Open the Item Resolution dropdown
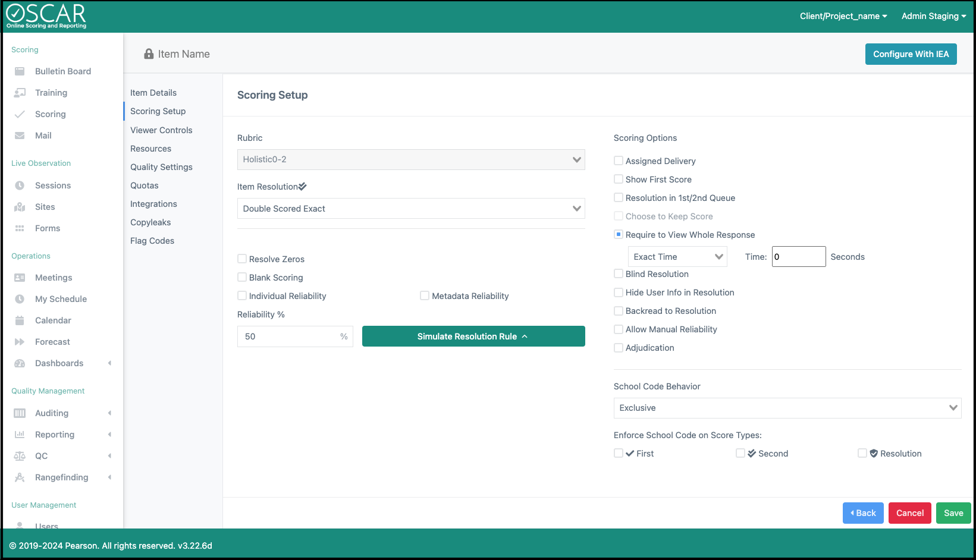Screen dimensions: 976x560 coord(411,209)
